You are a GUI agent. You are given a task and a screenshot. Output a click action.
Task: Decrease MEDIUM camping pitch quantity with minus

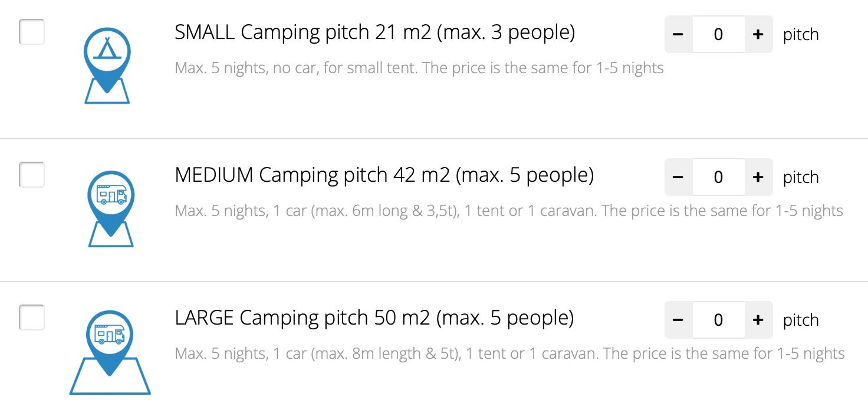pos(678,177)
